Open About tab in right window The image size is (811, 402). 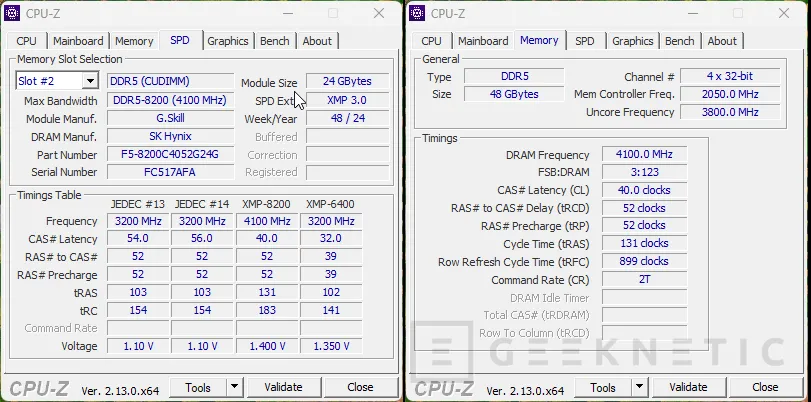point(722,41)
